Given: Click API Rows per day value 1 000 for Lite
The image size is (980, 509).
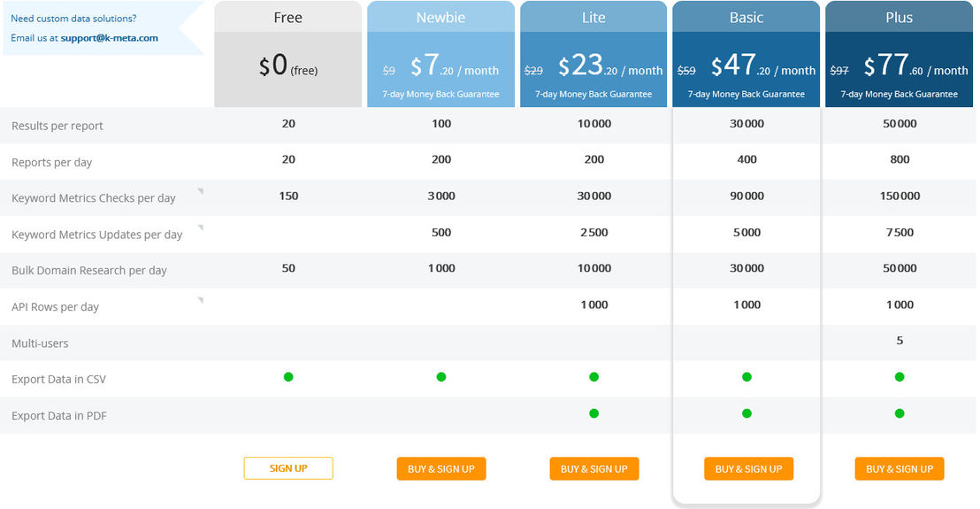Looking at the screenshot, I should click(593, 305).
